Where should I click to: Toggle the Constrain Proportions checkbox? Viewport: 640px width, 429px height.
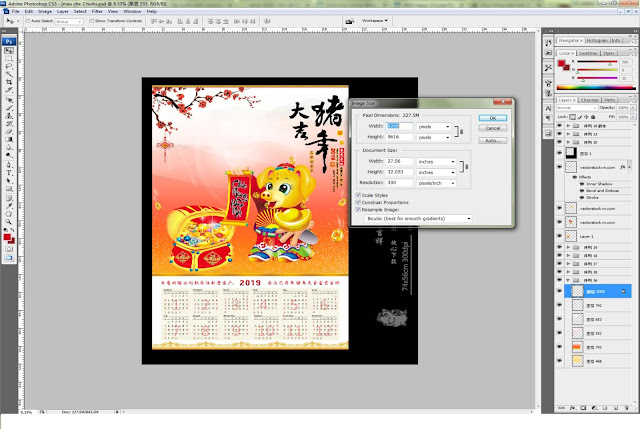pyautogui.click(x=358, y=202)
